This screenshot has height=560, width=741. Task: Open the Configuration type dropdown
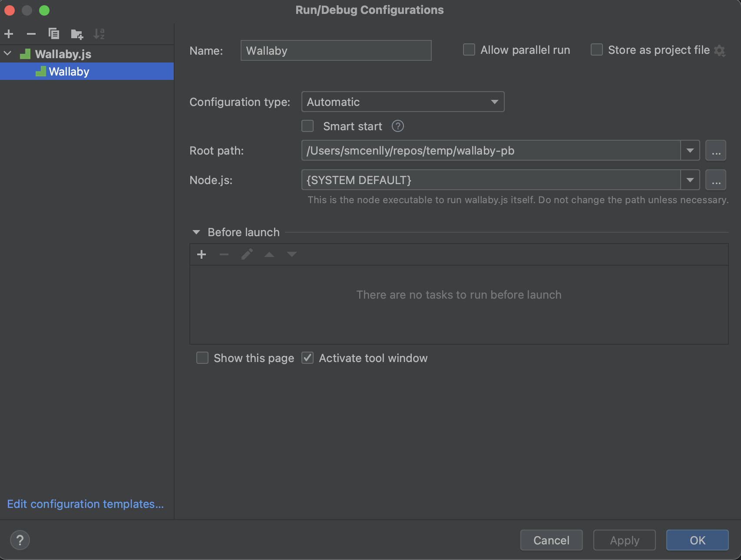494,102
